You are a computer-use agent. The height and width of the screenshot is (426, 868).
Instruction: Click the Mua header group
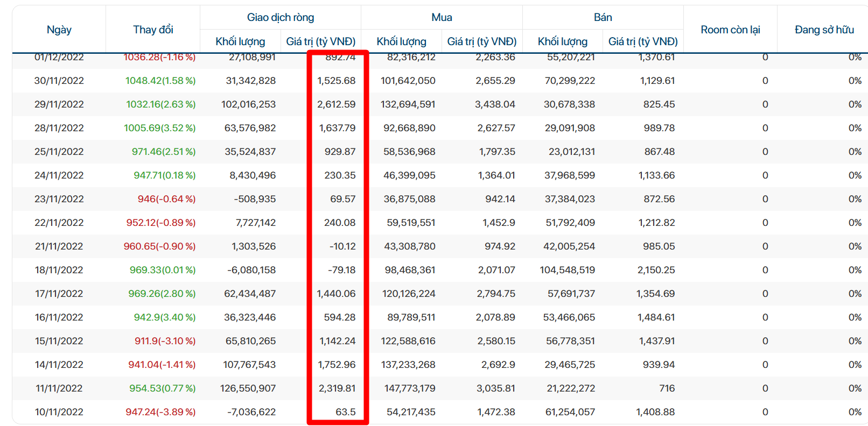(x=442, y=17)
